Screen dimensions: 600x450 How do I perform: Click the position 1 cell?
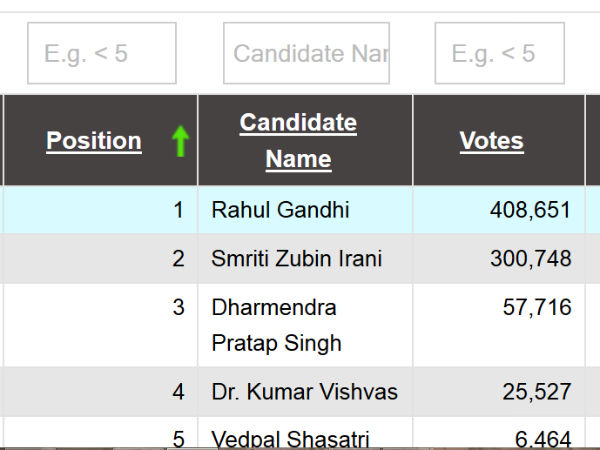coord(178,210)
